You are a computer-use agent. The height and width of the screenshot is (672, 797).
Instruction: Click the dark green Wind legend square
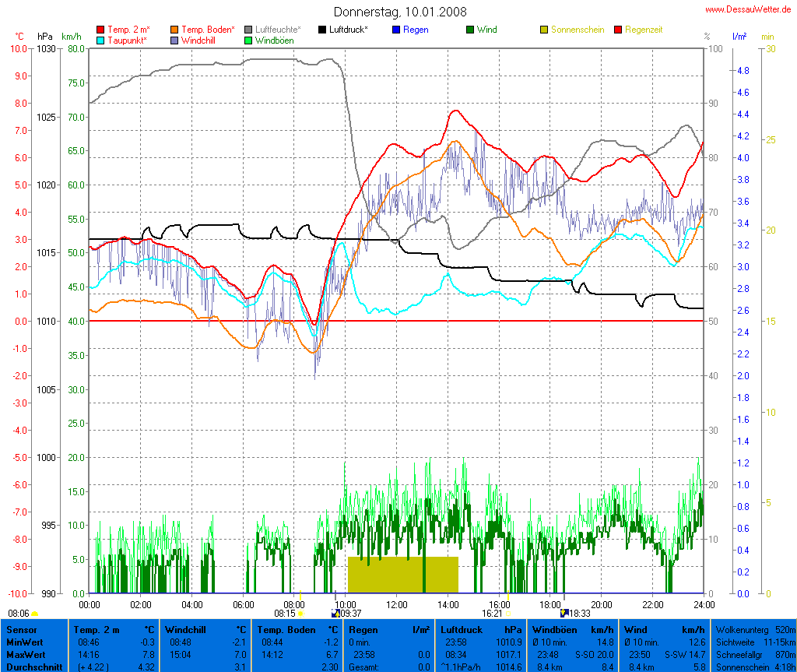click(x=471, y=30)
